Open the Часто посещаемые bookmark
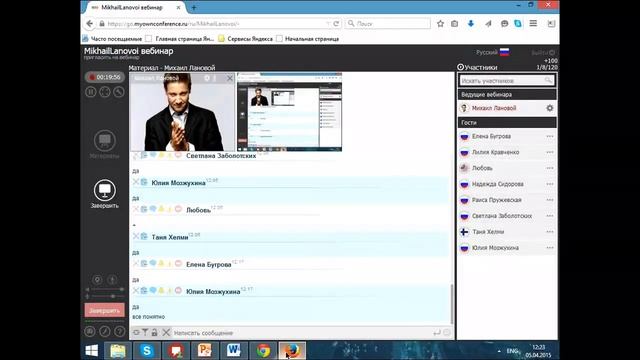Viewport: 640px width, 360px height. click(113, 39)
